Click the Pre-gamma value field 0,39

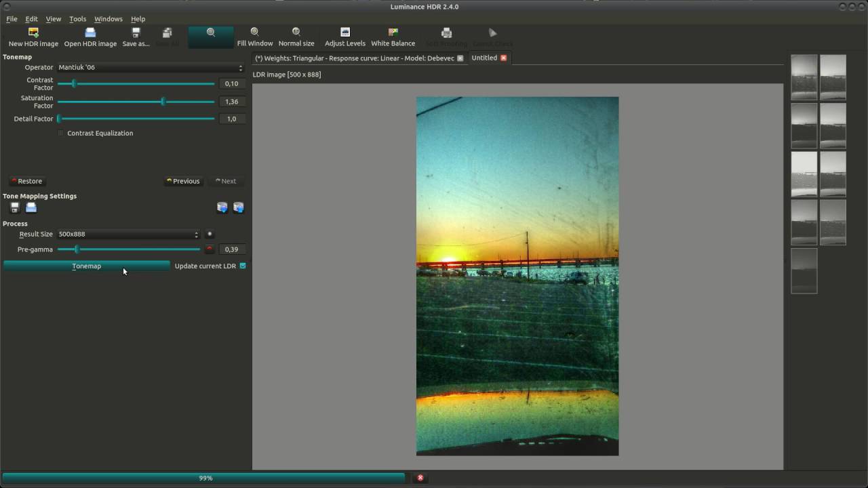[232, 249]
